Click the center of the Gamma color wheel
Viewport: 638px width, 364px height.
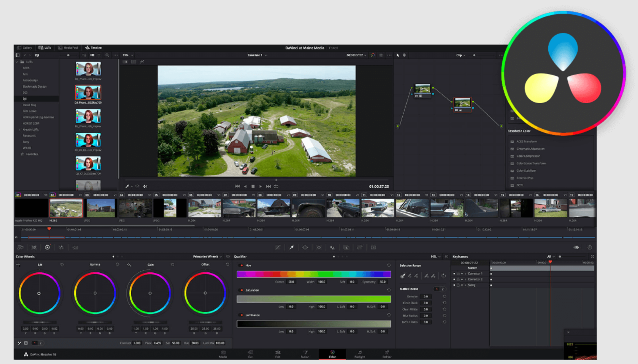tap(95, 293)
